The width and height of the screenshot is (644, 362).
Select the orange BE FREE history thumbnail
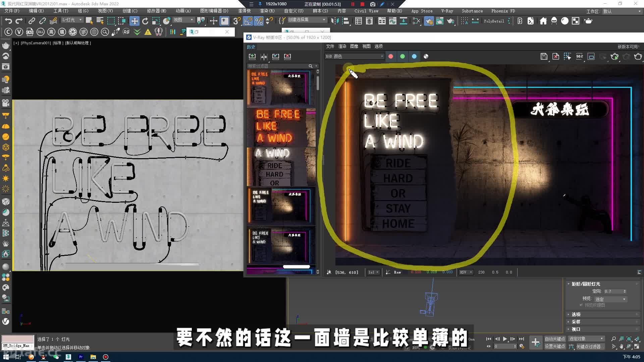(x=281, y=127)
